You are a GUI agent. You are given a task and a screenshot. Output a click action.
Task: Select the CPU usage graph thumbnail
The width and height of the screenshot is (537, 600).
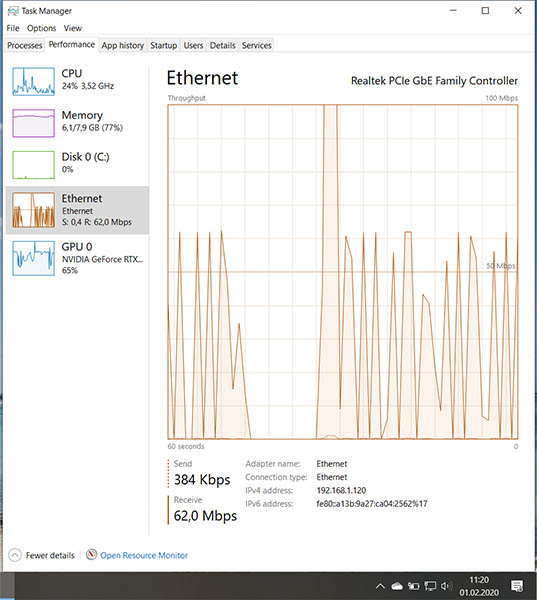33,82
